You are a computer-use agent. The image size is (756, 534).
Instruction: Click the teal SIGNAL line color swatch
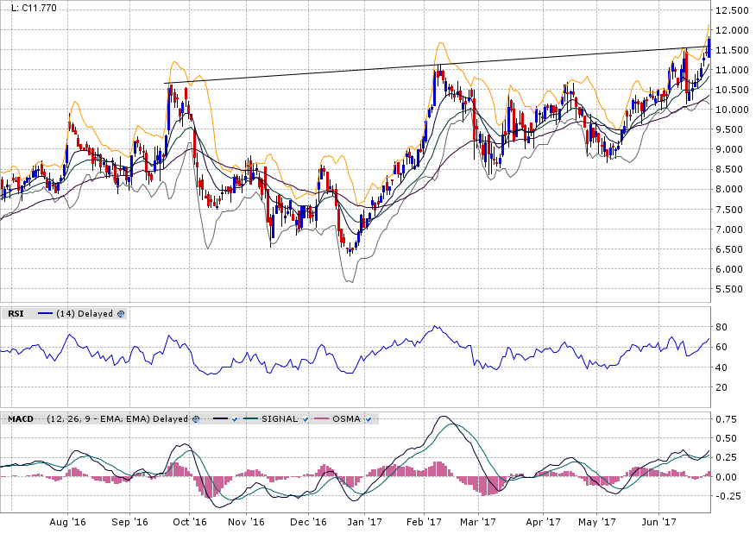tap(250, 419)
